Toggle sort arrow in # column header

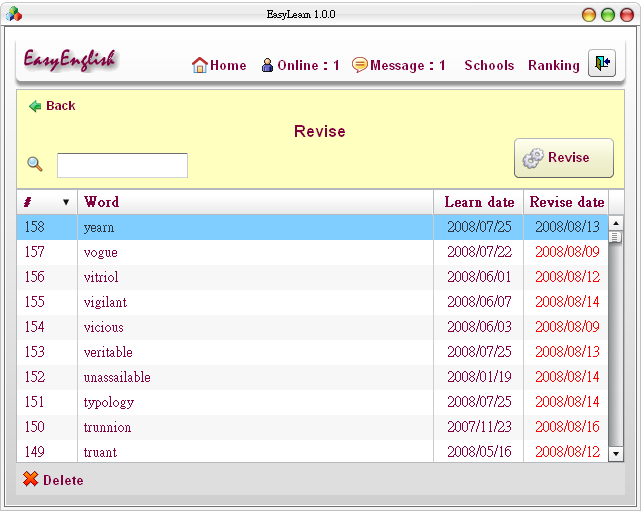pos(66,202)
